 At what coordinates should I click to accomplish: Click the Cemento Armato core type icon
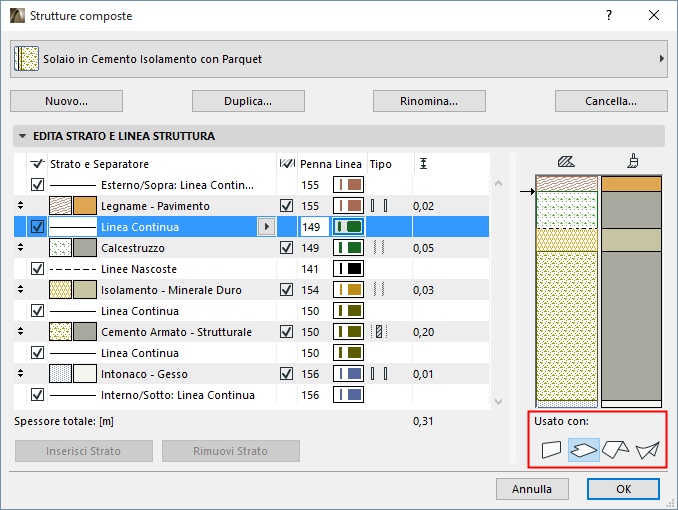[x=379, y=332]
